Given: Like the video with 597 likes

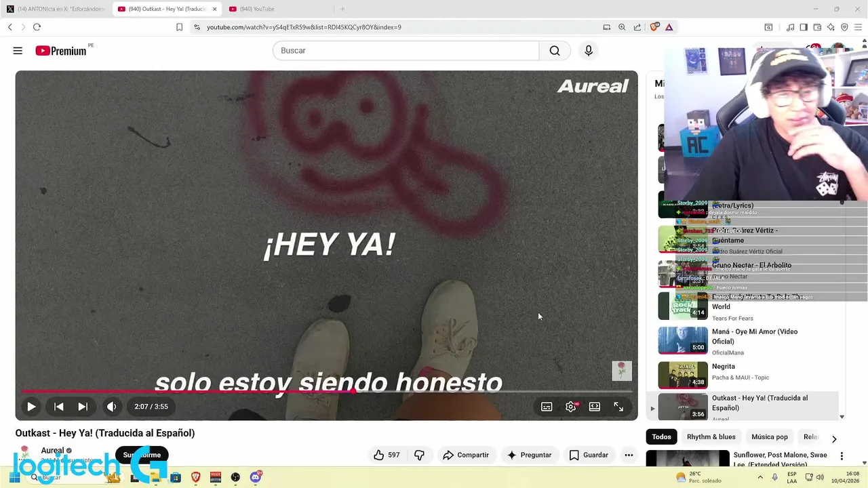Looking at the screenshot, I should coord(387,455).
